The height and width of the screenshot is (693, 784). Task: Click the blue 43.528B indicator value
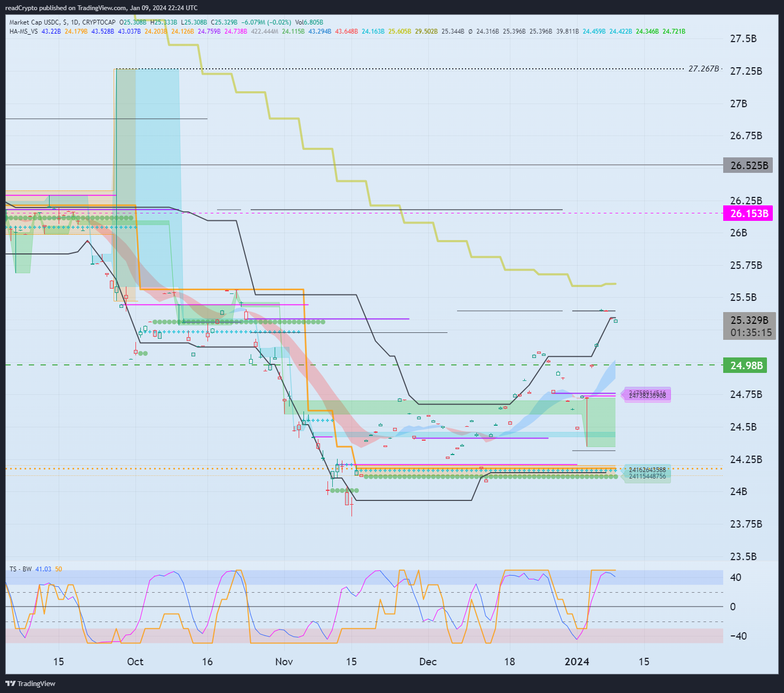tap(103, 31)
